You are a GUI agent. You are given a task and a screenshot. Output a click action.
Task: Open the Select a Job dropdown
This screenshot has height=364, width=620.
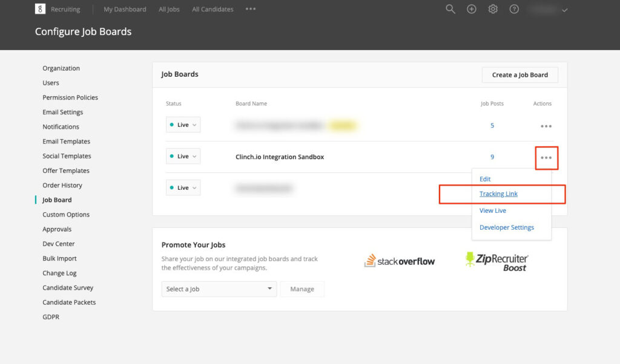pyautogui.click(x=219, y=289)
